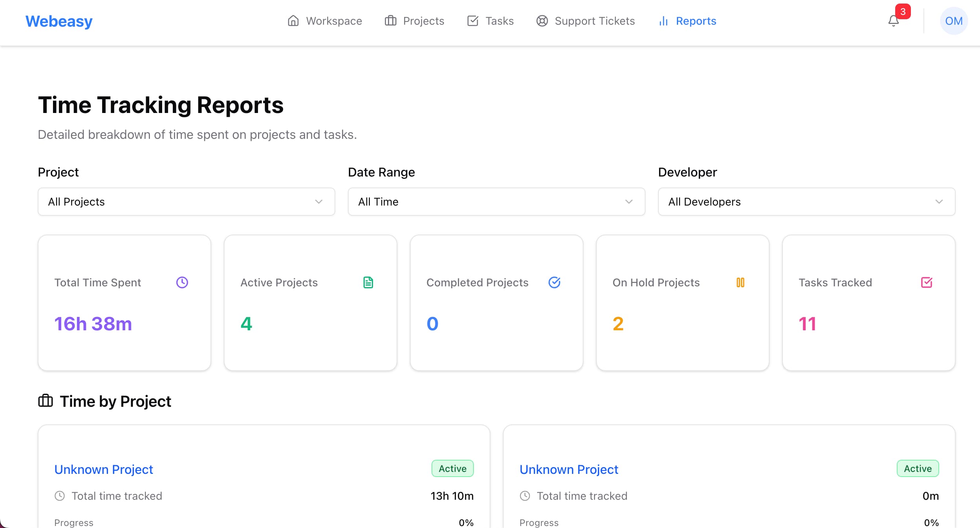Click the purple clock icon on Total Time Spent card
The image size is (980, 528).
[182, 282]
